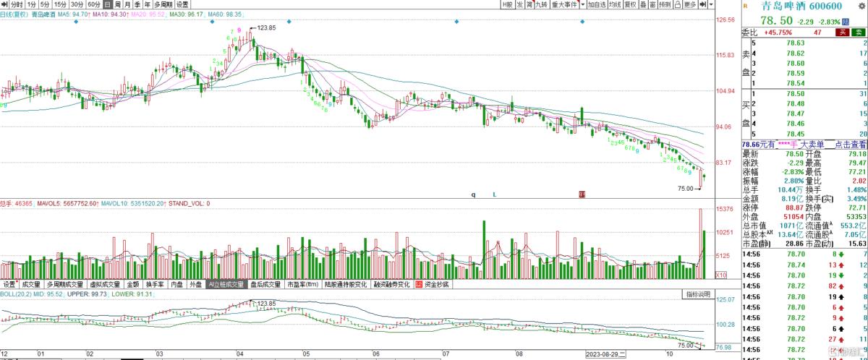
Task: Select the 融资融券变化 tab
Action: click(391, 285)
